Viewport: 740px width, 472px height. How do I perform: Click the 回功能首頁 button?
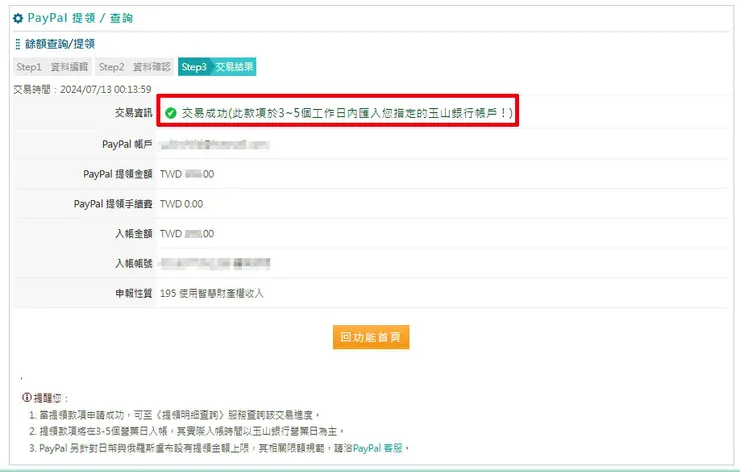(371, 337)
